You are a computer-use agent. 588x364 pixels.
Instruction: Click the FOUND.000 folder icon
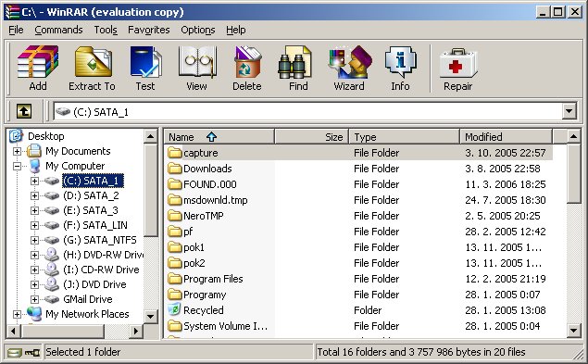click(174, 184)
